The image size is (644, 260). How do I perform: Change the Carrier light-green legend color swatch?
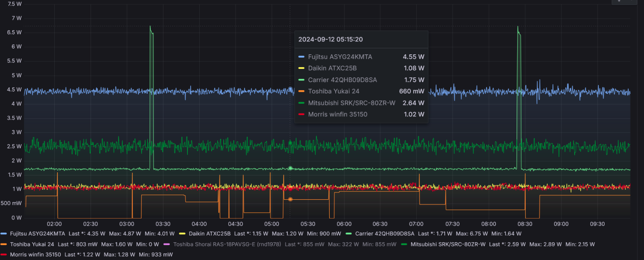349,233
